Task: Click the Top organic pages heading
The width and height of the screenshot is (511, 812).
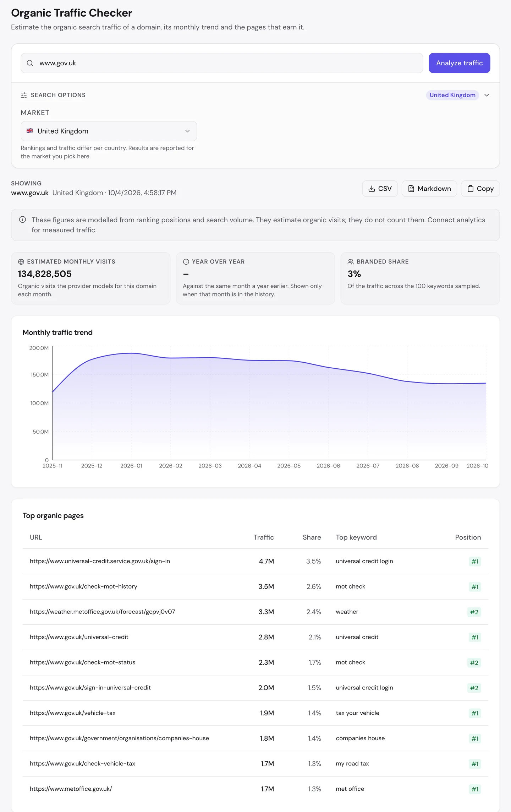Action: pyautogui.click(x=53, y=516)
